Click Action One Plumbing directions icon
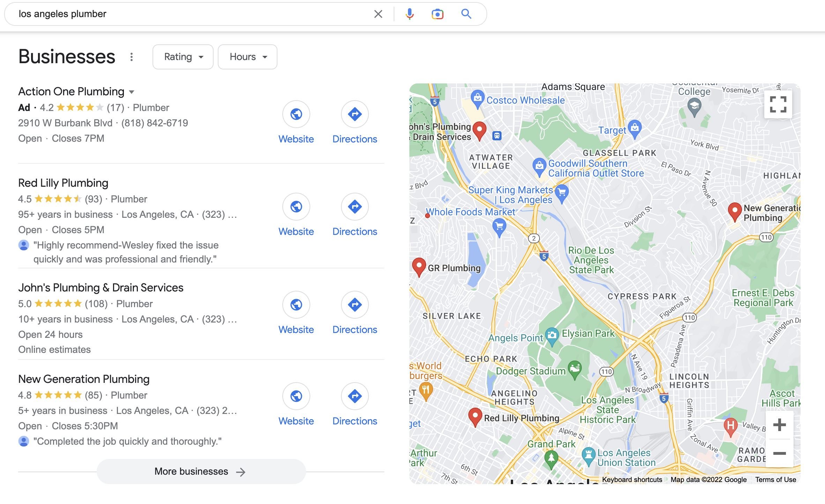Image resolution: width=825 pixels, height=504 pixels. pos(355,114)
